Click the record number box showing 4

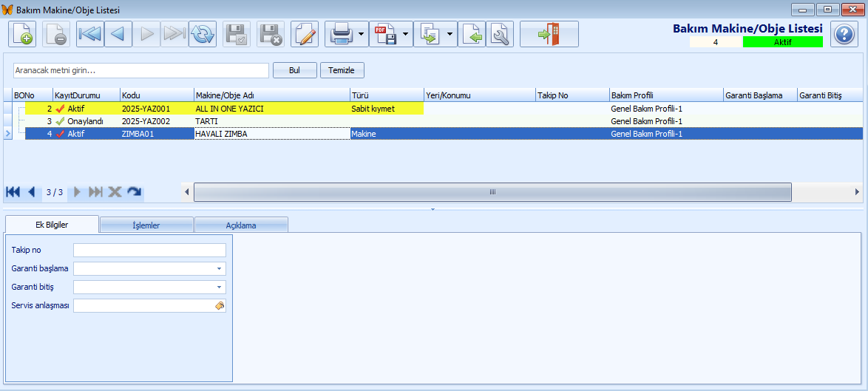tap(716, 41)
